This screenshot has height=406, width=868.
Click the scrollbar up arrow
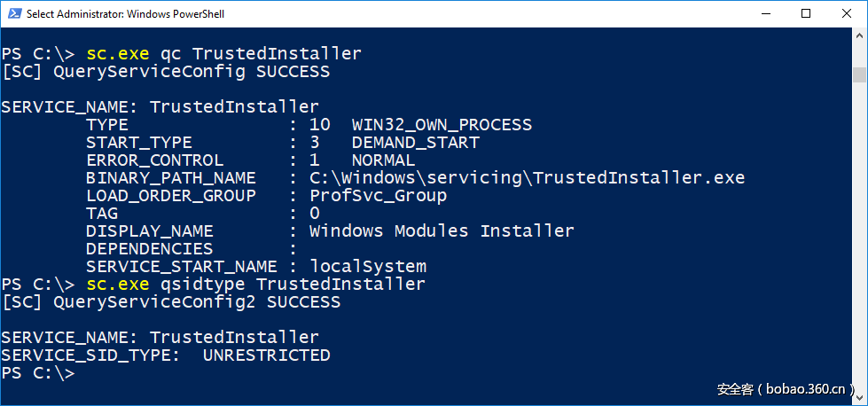pyautogui.click(x=859, y=36)
